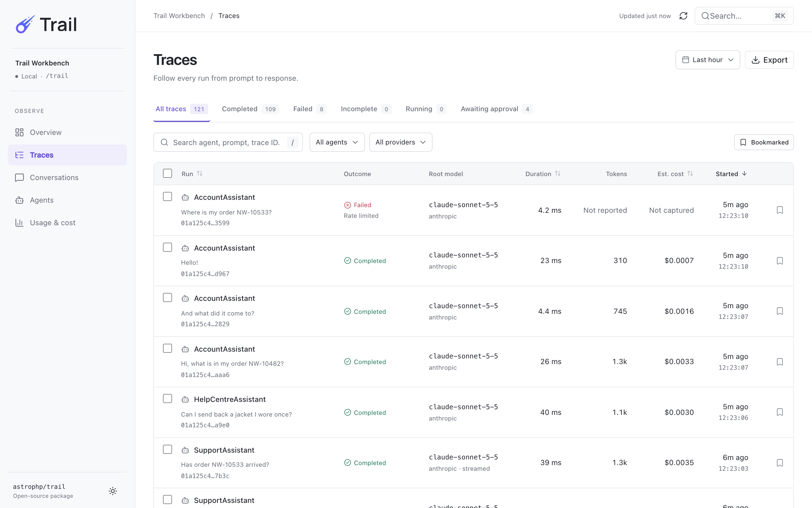Screen dimensions: 812x508
Task: Click the 'anthropic · streamed' provider label
Action: (459, 469)
